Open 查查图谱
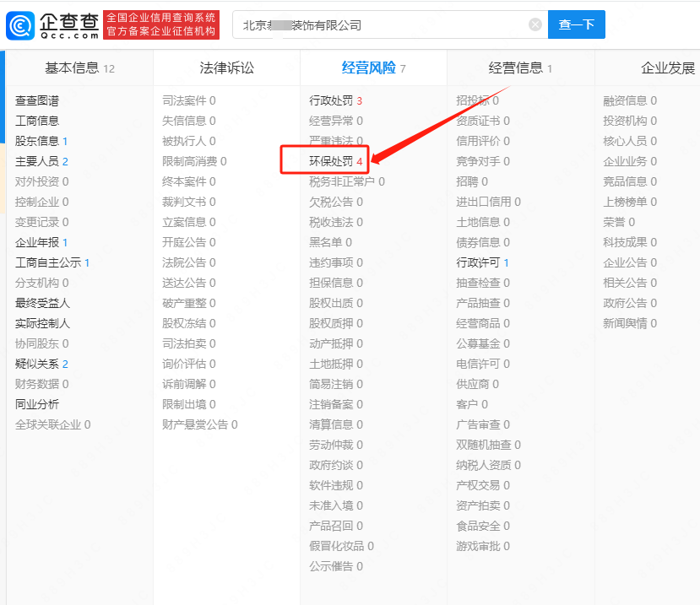The width and height of the screenshot is (700, 605). tap(37, 101)
